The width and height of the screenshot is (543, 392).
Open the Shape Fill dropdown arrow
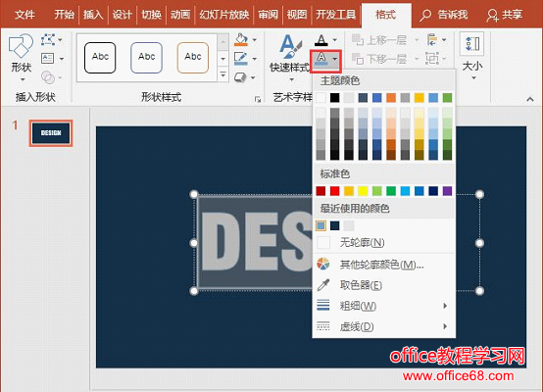[x=255, y=40]
